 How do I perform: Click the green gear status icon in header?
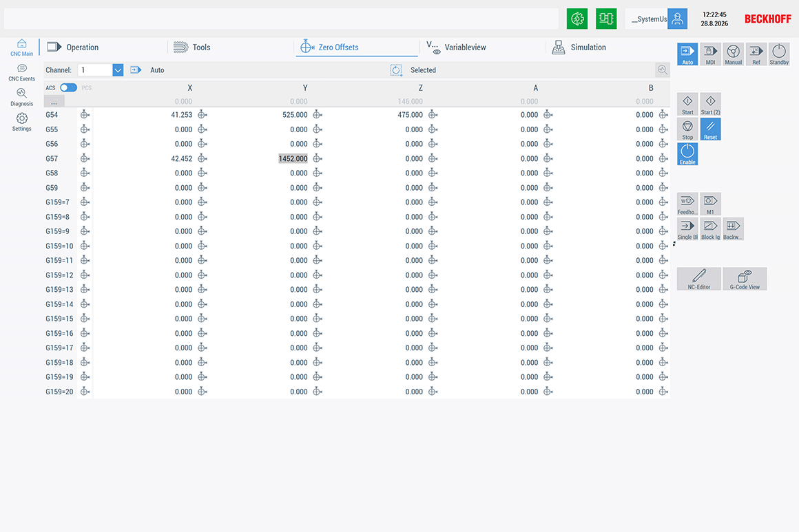click(x=577, y=19)
